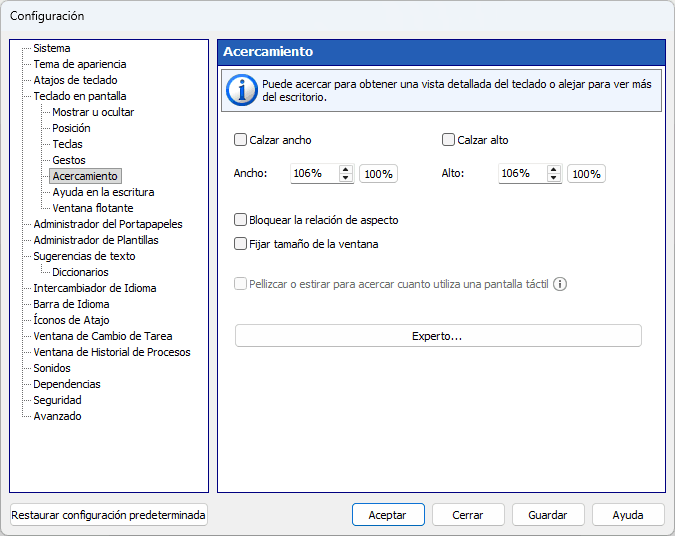The image size is (675, 536).
Task: Check Fijar tamaño de la ventana
Action: pyautogui.click(x=240, y=244)
